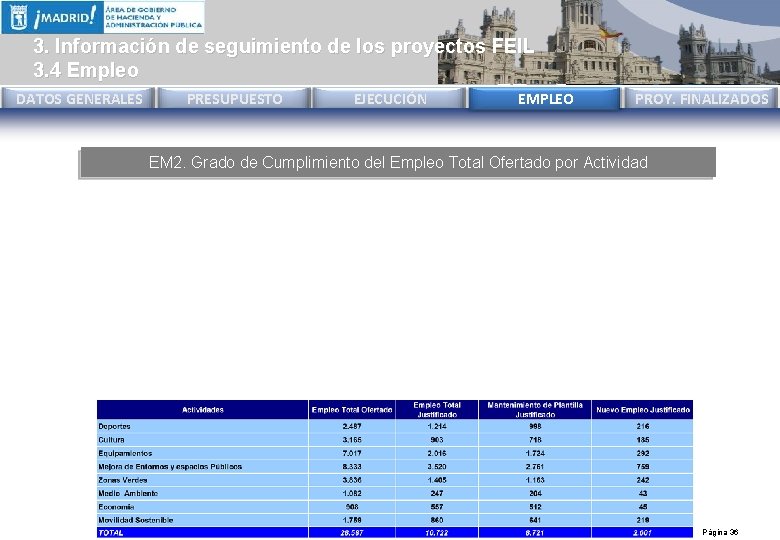Click Equipamientos value '292' under Nuevo Empleo
Screen dimensions: 780x540
click(643, 453)
